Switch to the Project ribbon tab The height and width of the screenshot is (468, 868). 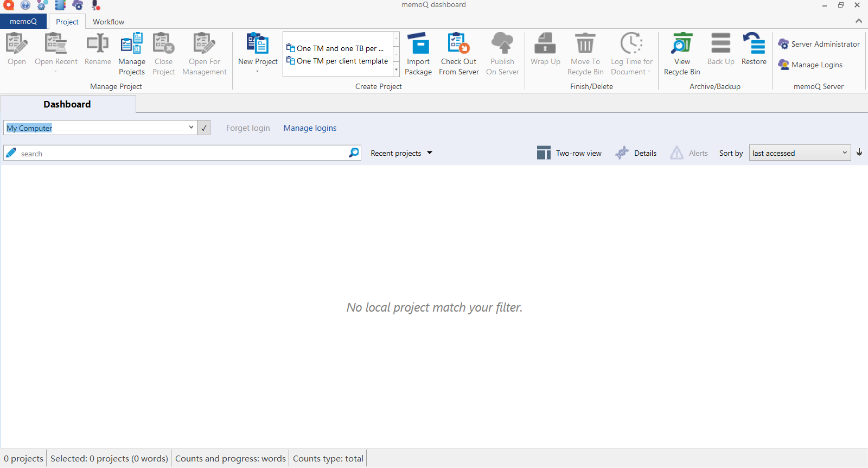67,22
